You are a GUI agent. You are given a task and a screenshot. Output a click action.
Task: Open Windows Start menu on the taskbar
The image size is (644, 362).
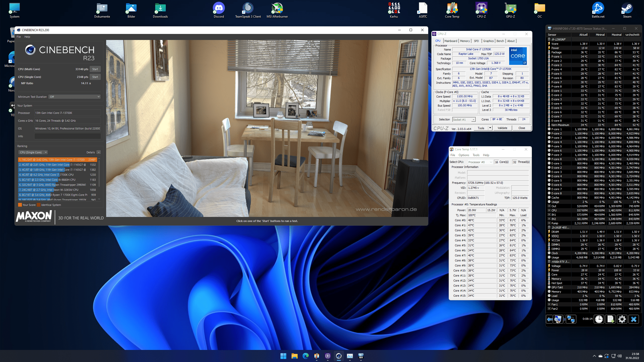coord(283,356)
